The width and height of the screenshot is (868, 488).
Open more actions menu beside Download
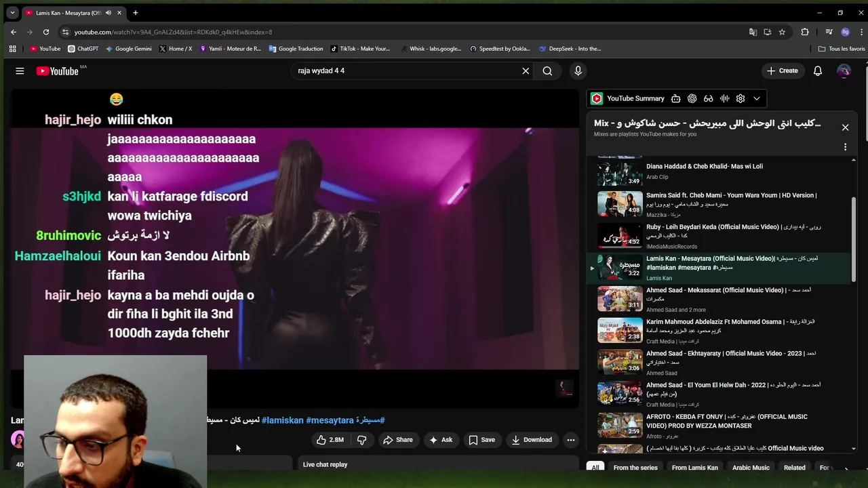point(571,440)
